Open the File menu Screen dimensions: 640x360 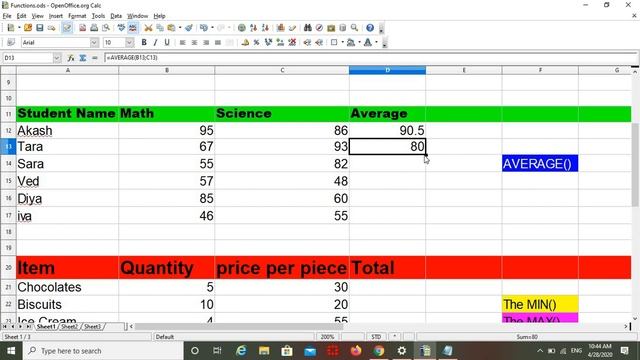point(7,16)
